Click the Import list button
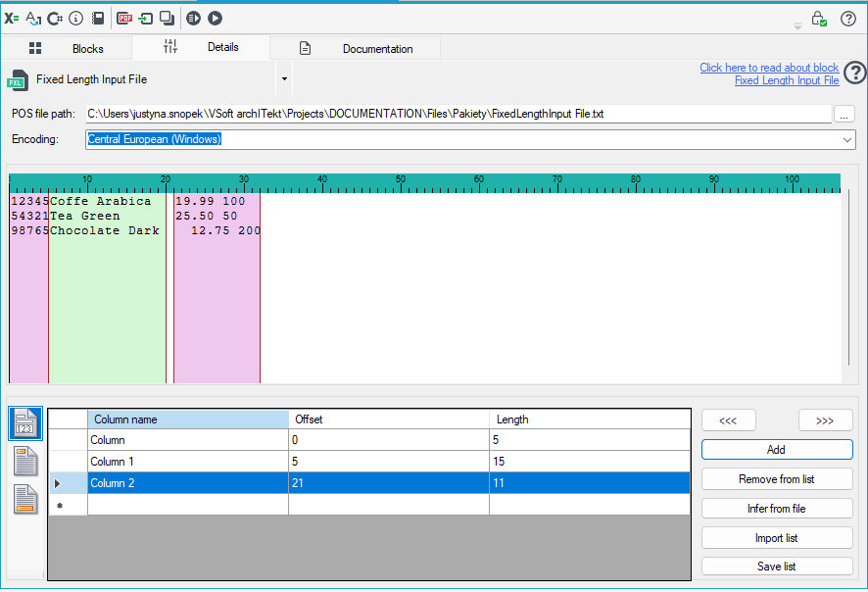The width and height of the screenshot is (868, 592). tap(777, 538)
